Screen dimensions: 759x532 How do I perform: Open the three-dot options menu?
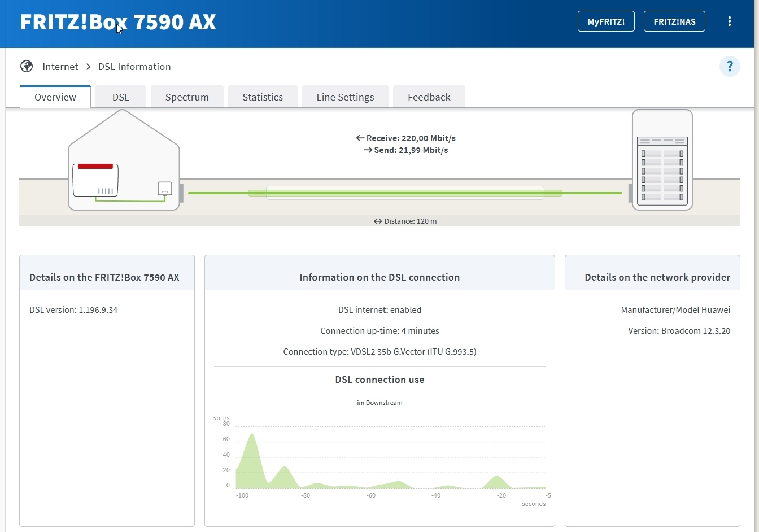click(730, 21)
